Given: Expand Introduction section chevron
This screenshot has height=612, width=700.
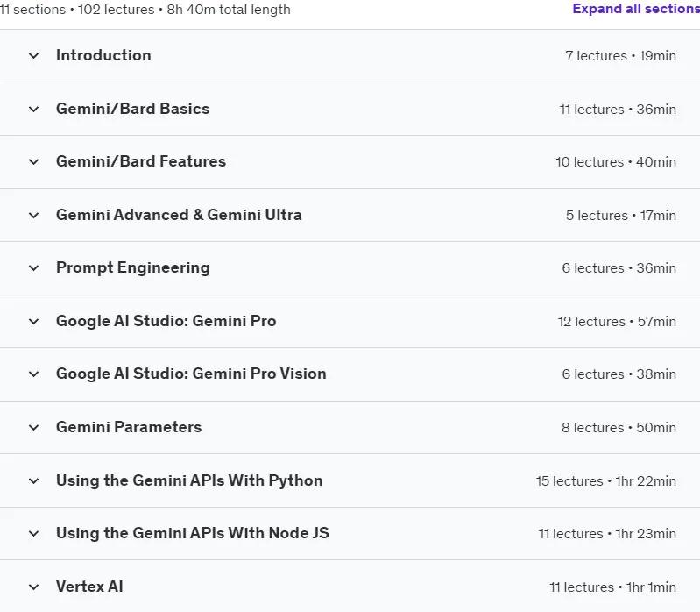Looking at the screenshot, I should [x=33, y=56].
